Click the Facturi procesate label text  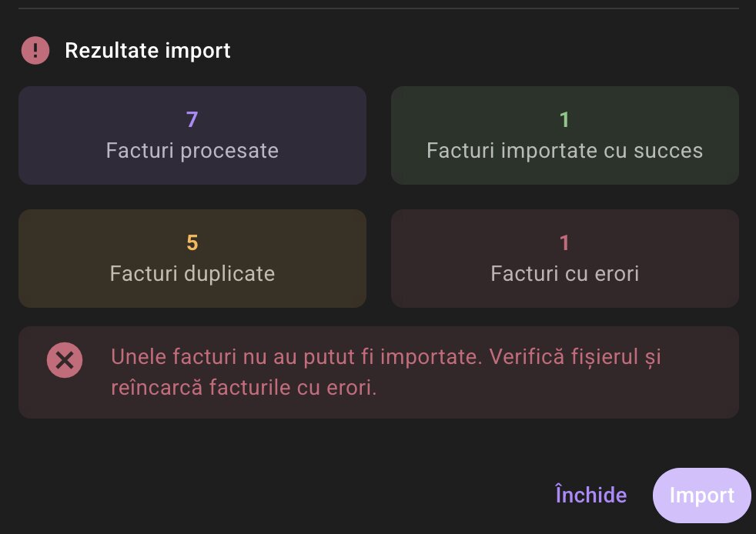coord(192,151)
